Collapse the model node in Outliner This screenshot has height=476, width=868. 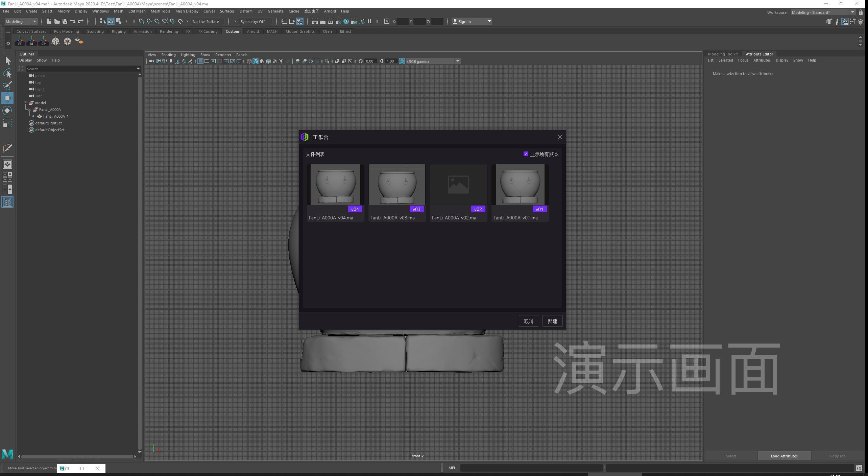tap(26, 103)
